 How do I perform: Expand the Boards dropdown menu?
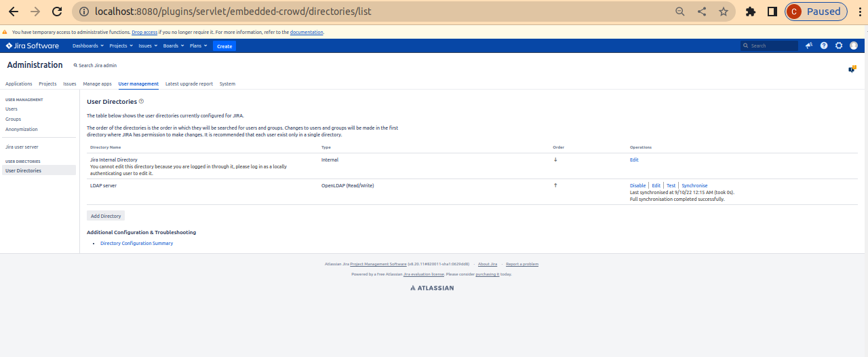point(174,46)
